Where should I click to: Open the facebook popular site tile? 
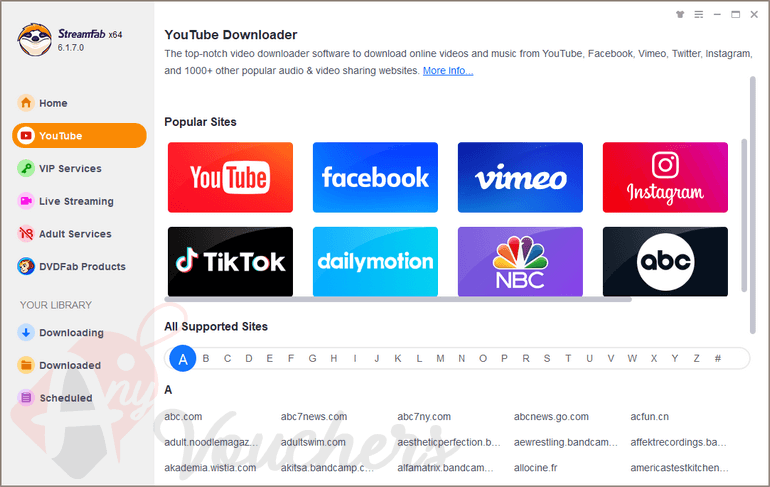click(375, 177)
